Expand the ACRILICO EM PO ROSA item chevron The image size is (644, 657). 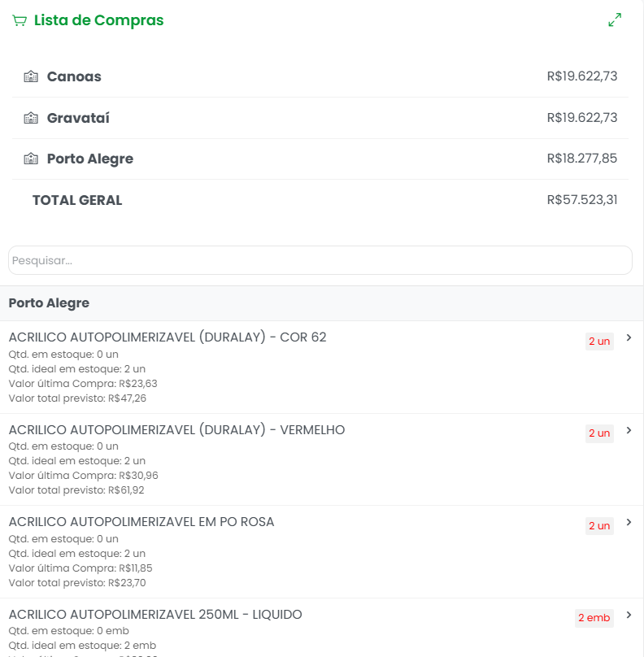629,523
